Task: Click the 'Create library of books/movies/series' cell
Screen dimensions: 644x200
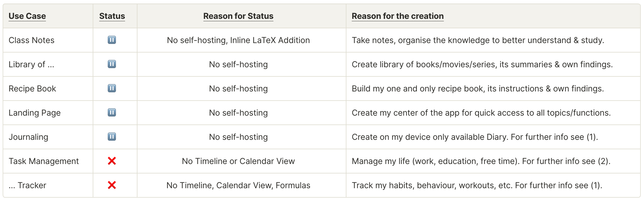Action: coord(493,64)
